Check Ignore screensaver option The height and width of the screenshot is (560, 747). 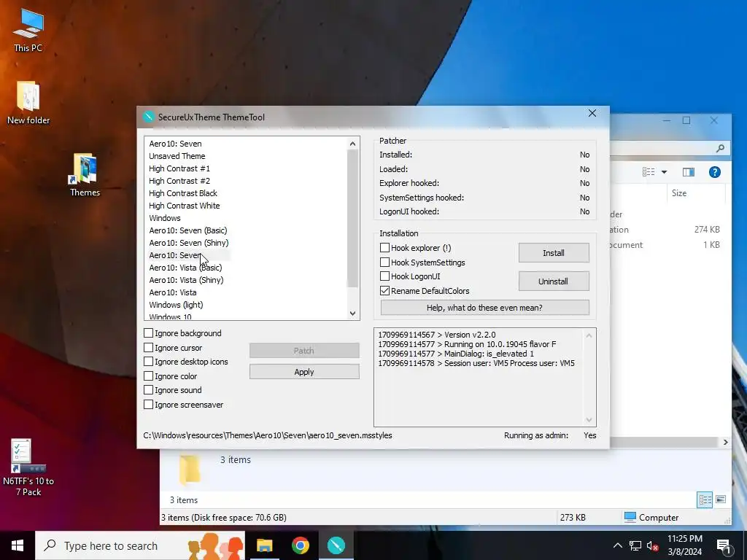tap(149, 404)
